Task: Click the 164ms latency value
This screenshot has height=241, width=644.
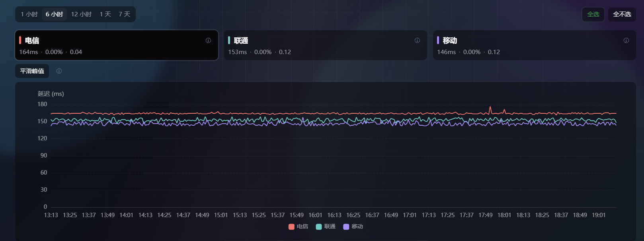Action: click(29, 52)
